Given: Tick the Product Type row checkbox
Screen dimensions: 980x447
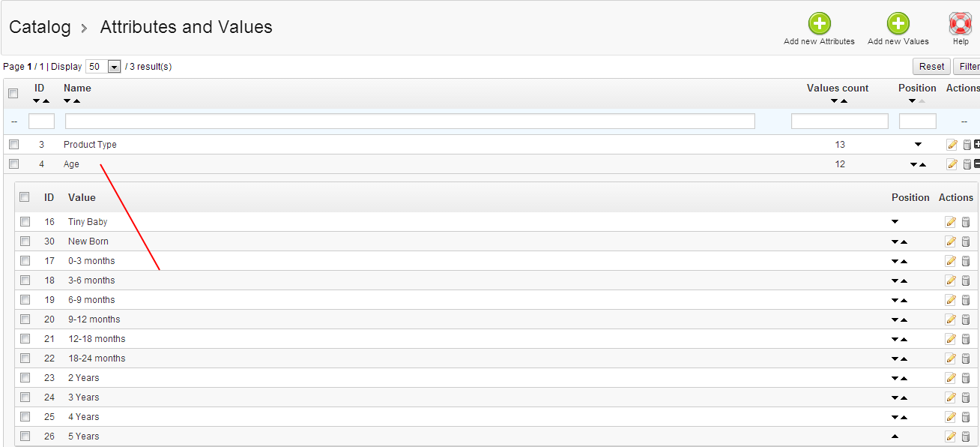Looking at the screenshot, I should (x=13, y=145).
